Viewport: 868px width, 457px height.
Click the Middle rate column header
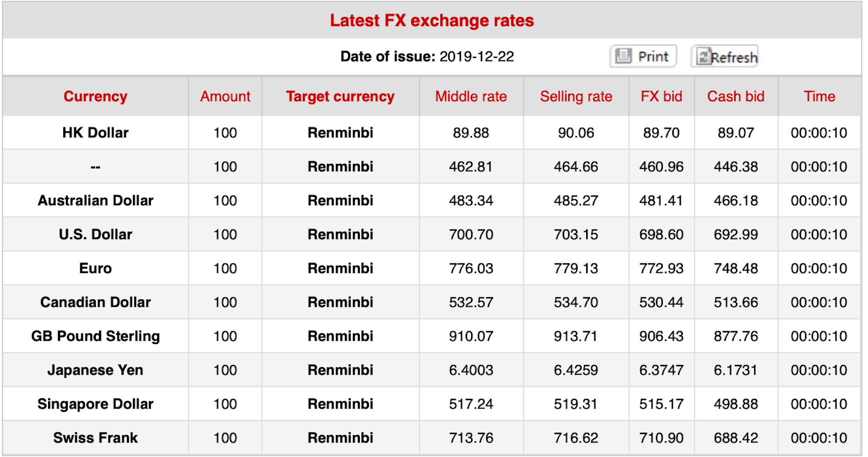pyautogui.click(x=471, y=96)
